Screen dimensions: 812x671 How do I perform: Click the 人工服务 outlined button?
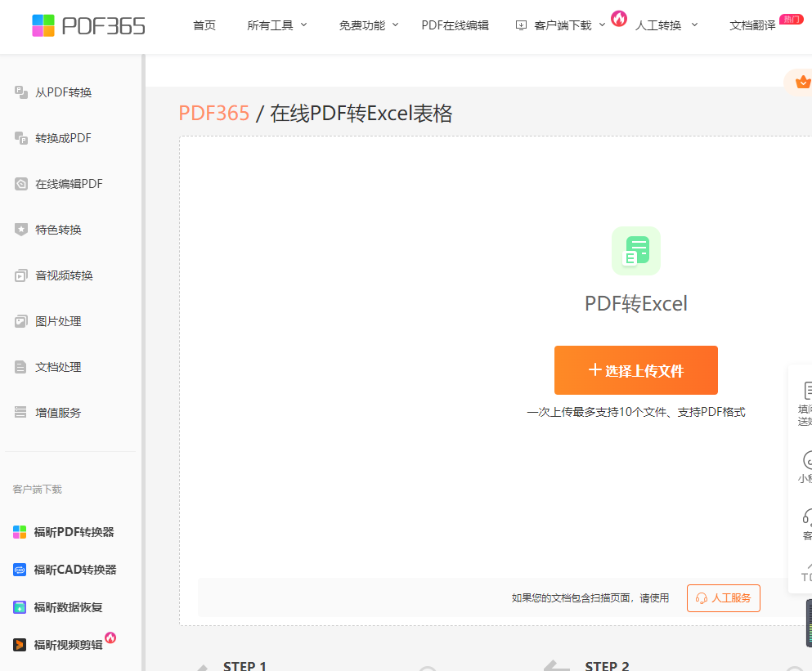click(x=724, y=598)
